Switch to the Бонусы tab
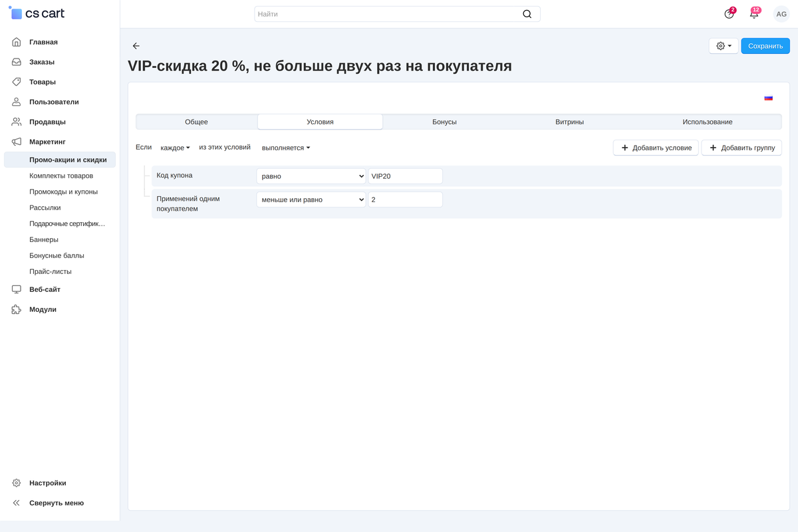798x532 pixels. click(444, 122)
